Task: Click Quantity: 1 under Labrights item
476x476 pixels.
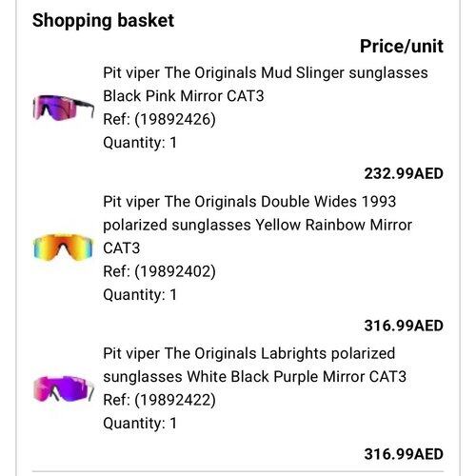Action: tap(140, 423)
